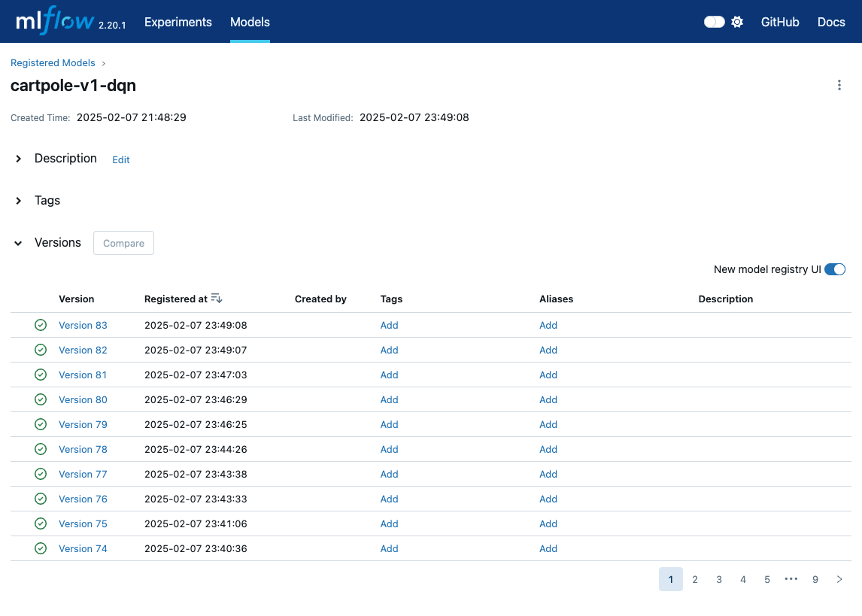Click the Compare button
862x616 pixels.
tap(123, 243)
